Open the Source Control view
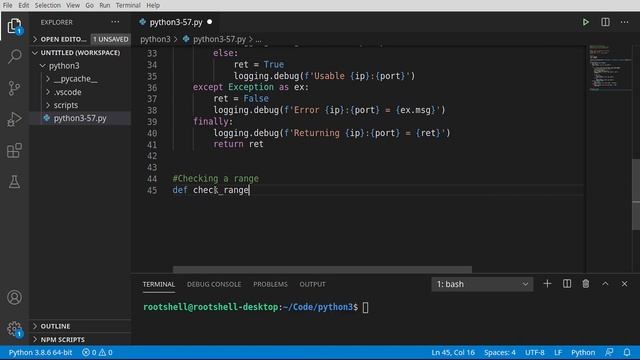 14,88
